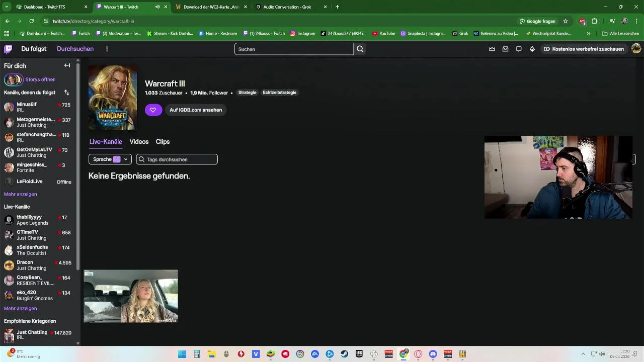Open the Durchsuchen navigation item
The width and height of the screenshot is (644, 362).
[75, 49]
